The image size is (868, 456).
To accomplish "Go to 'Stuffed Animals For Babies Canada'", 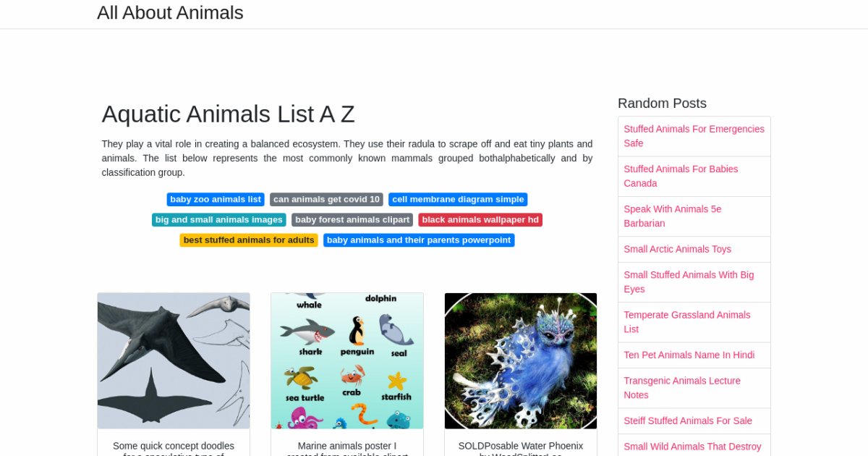I will tap(681, 176).
